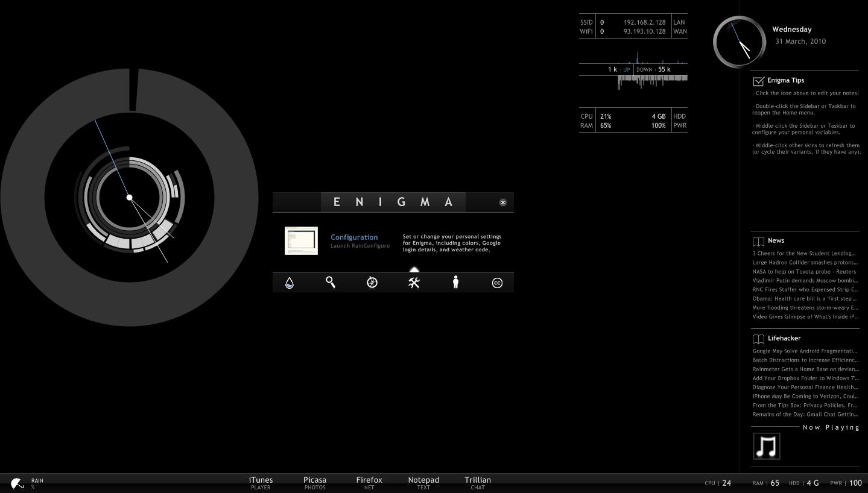Screen dimensions: 868x493
Task: Click the music note in Now Playing
Action: [x=767, y=446]
